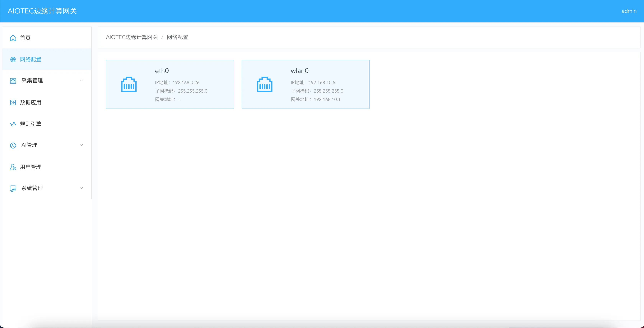Open the 首页 menu item
644x328 pixels.
pyautogui.click(x=25, y=38)
